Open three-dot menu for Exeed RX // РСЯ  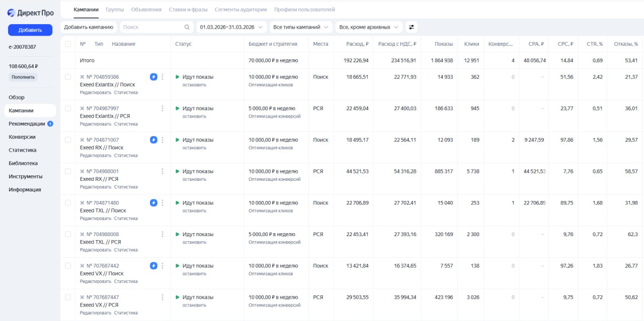tap(162, 171)
